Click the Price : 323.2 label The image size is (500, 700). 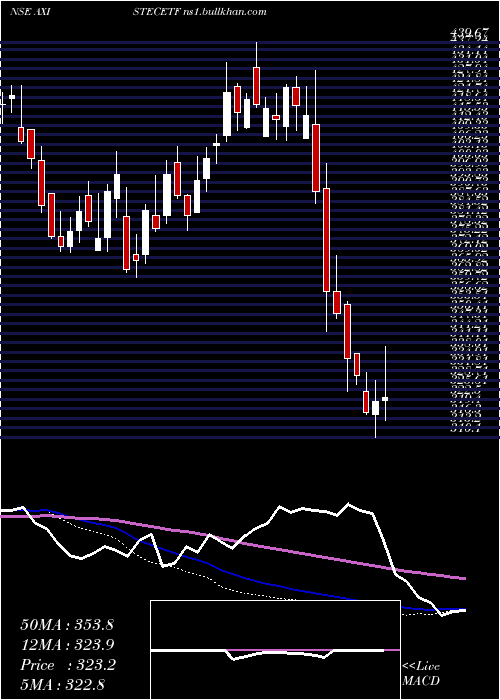pos(68,665)
